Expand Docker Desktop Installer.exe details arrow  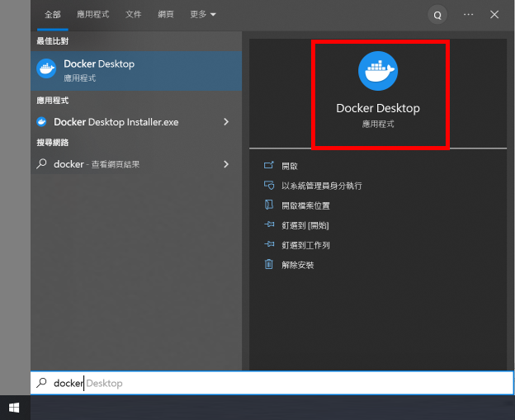(226, 122)
